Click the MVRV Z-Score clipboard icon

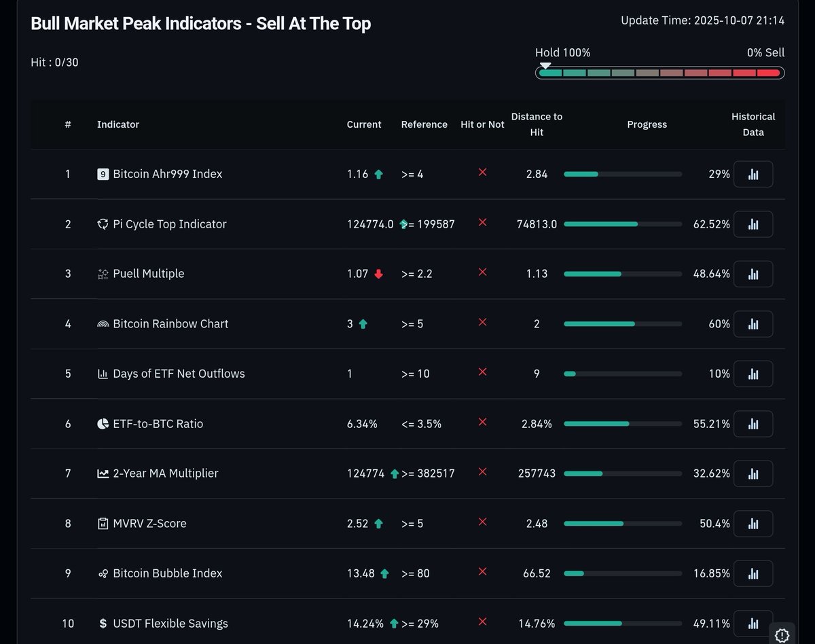pos(103,524)
